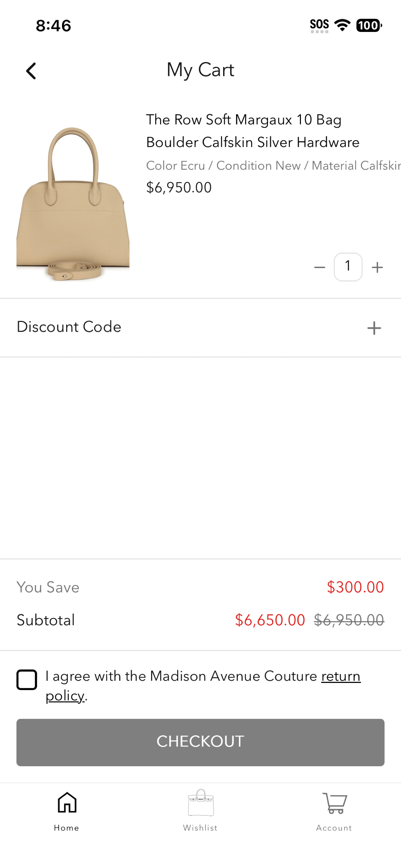Tap the battery indicator icon
This screenshot has height=868, width=401.
pos(369,25)
